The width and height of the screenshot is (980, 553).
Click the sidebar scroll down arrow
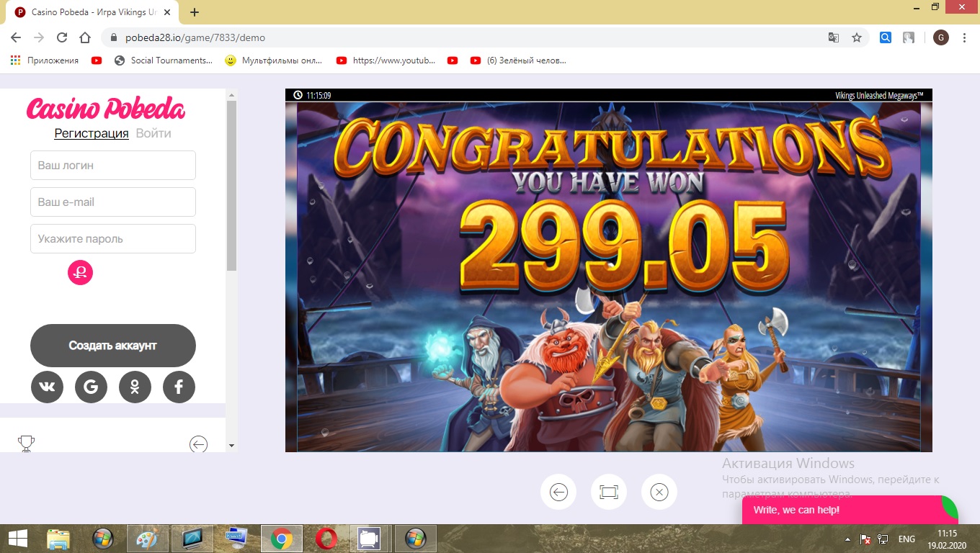(x=231, y=446)
